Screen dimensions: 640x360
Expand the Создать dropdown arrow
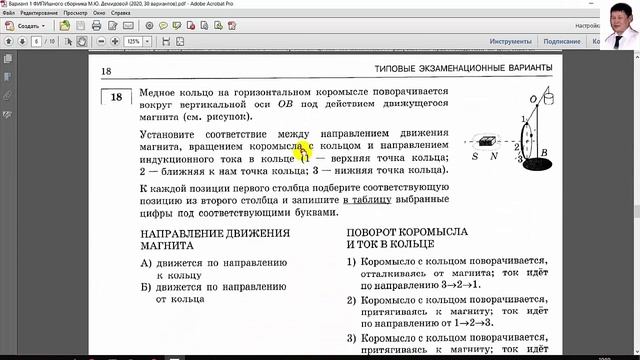pyautogui.click(x=43, y=26)
